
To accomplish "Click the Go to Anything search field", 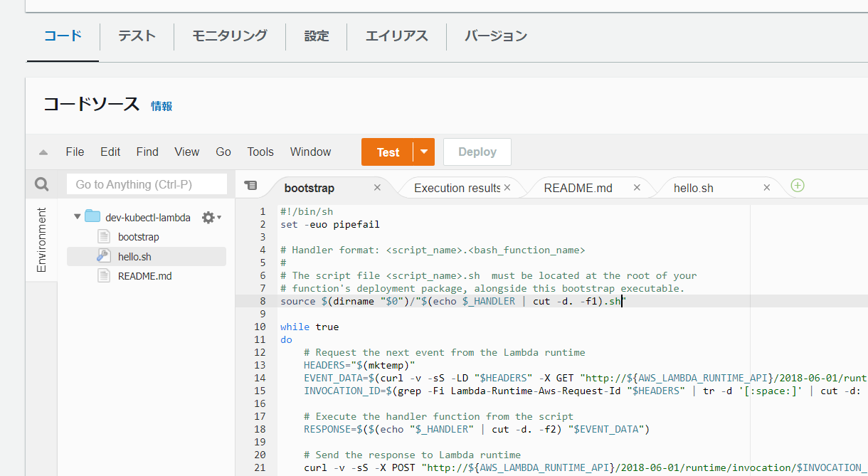I will [147, 185].
